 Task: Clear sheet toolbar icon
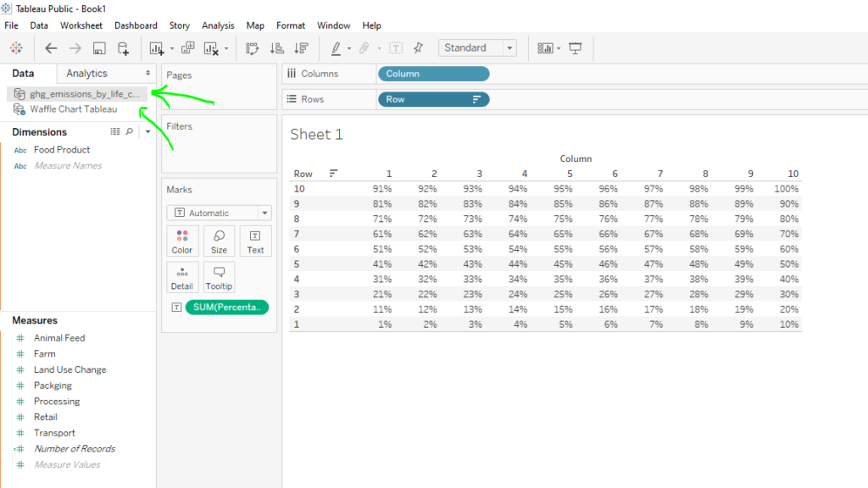click(211, 48)
